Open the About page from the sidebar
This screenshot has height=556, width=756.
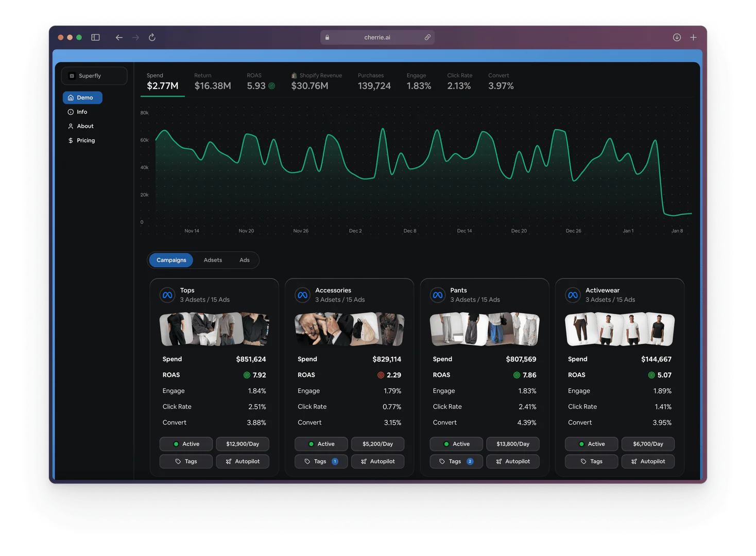pyautogui.click(x=84, y=126)
